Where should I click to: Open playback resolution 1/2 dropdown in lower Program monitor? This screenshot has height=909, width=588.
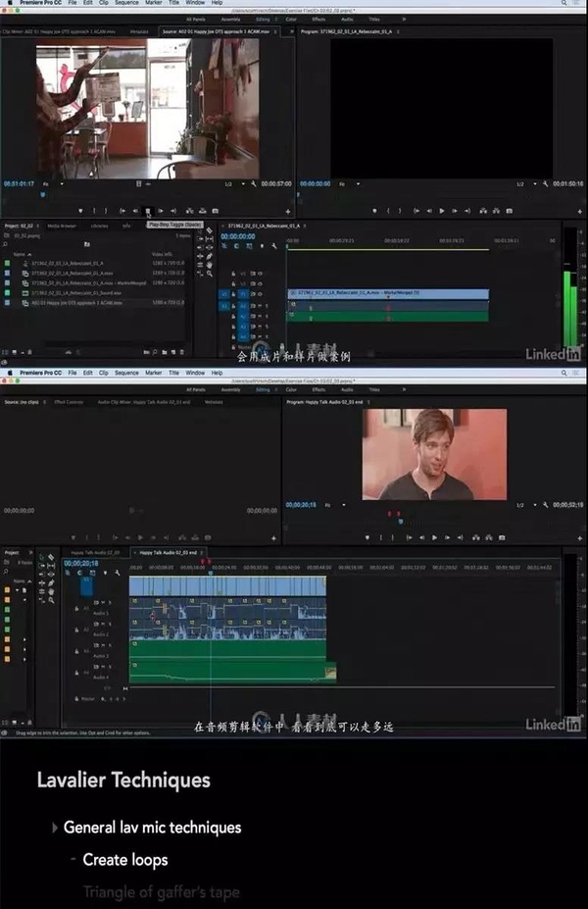tap(526, 505)
